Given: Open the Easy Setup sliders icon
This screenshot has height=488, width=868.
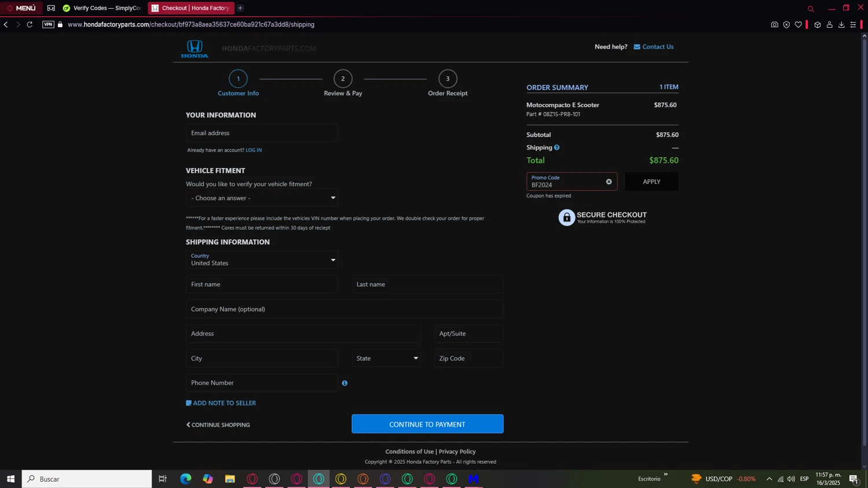Looking at the screenshot, I should 853,24.
